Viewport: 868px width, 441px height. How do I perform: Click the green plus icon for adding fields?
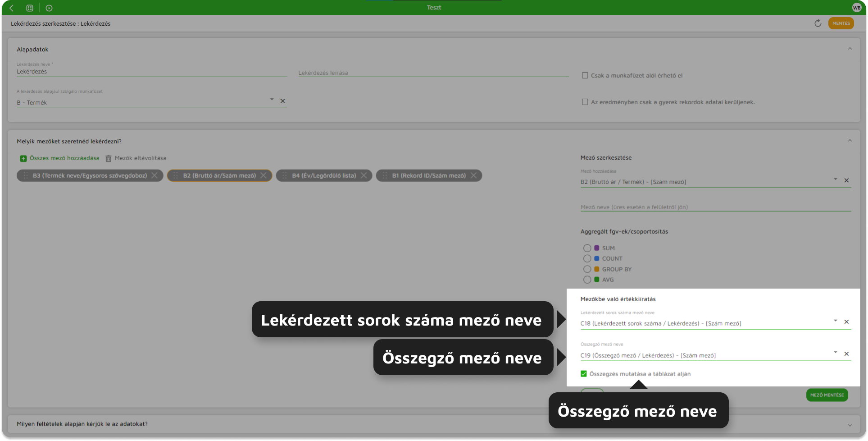23,159
